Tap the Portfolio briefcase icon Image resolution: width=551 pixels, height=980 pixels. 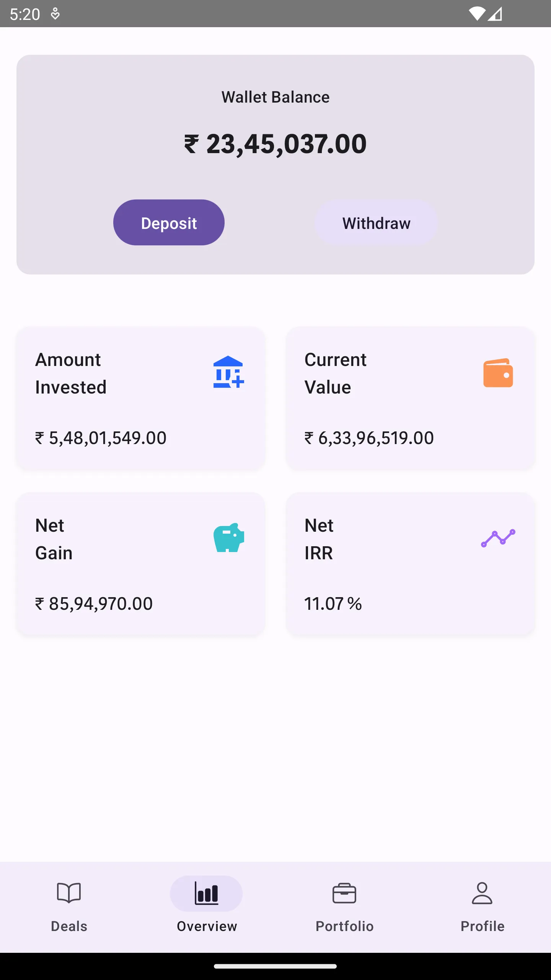click(x=344, y=893)
